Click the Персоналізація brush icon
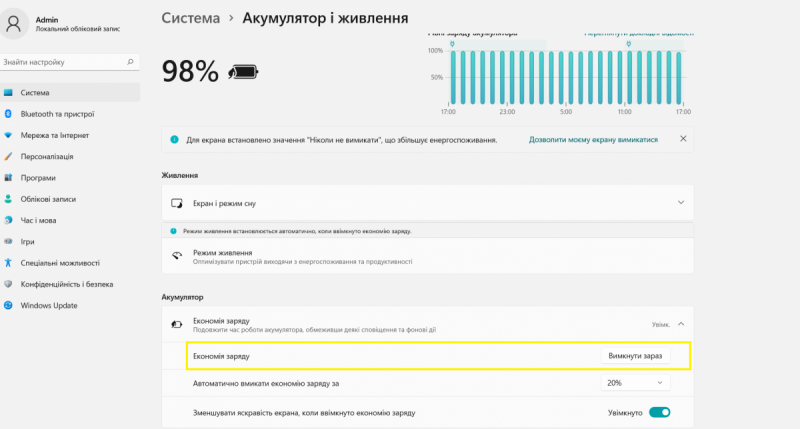Viewport: 800px width, 429px height. pyautogui.click(x=8, y=157)
